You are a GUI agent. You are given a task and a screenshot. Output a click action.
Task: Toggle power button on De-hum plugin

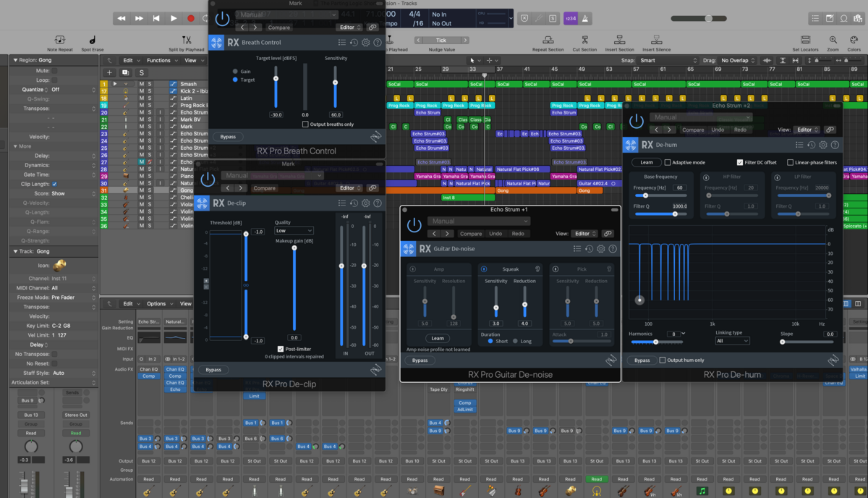pos(637,122)
